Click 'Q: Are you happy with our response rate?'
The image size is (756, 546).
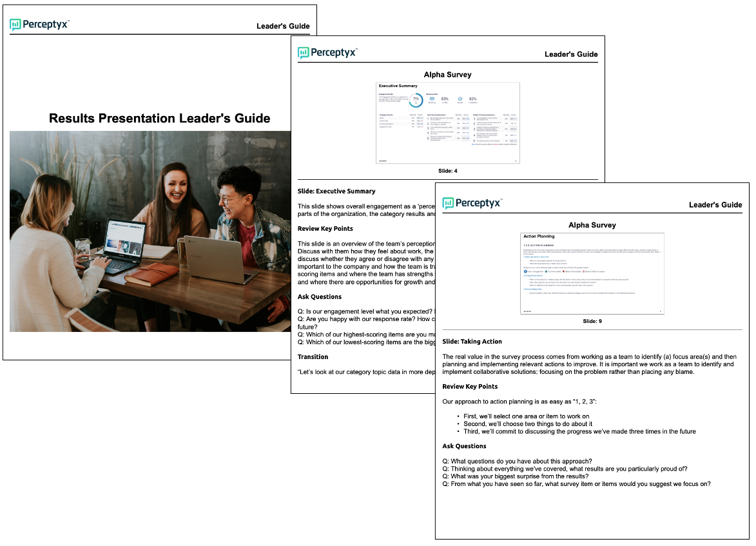point(367,323)
